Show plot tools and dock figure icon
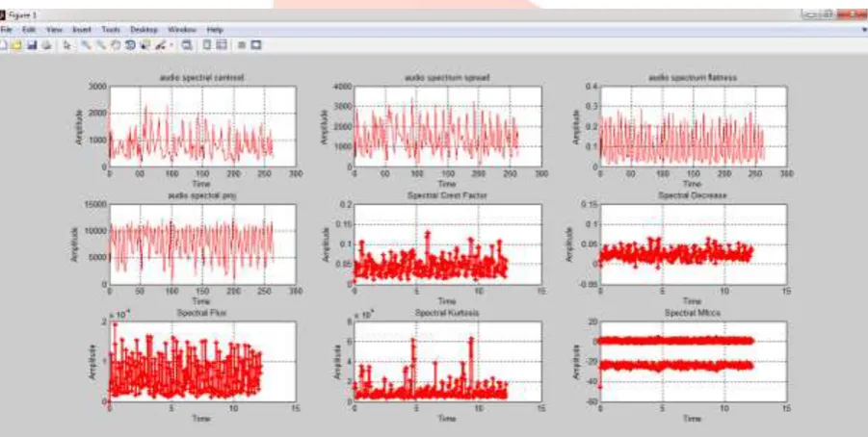Screen dimensions: 868x437 255,45
